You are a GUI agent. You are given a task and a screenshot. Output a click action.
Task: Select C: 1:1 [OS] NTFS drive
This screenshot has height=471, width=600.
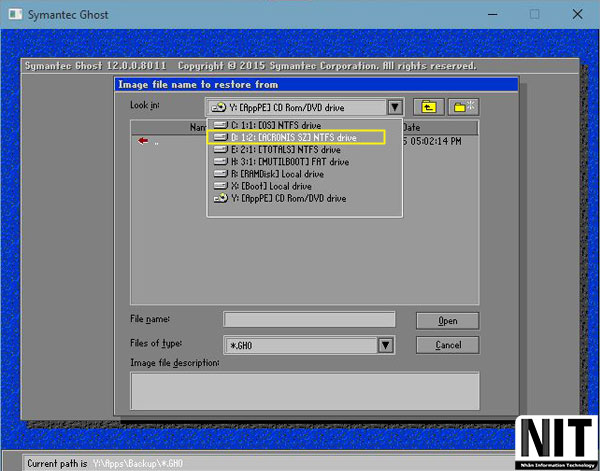point(304,125)
